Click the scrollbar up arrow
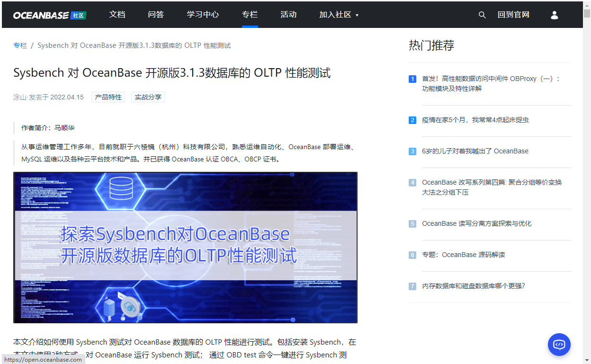The image size is (591, 364). pyautogui.click(x=587, y=5)
